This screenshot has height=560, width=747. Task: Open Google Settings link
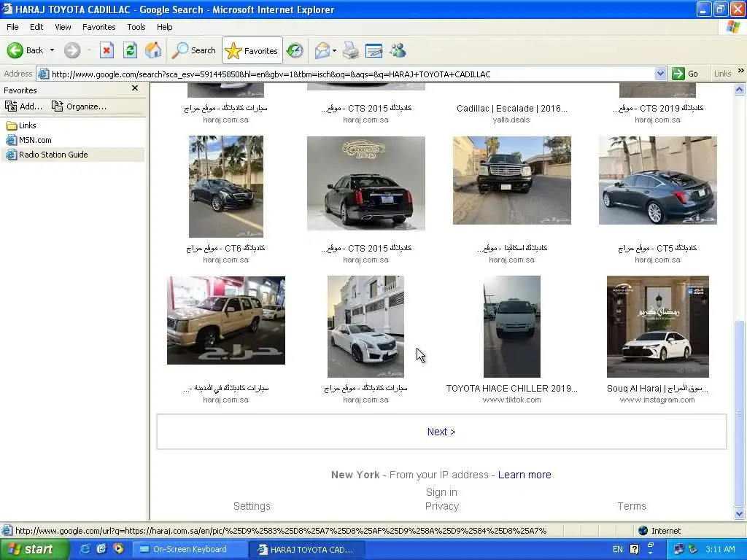[x=252, y=506]
